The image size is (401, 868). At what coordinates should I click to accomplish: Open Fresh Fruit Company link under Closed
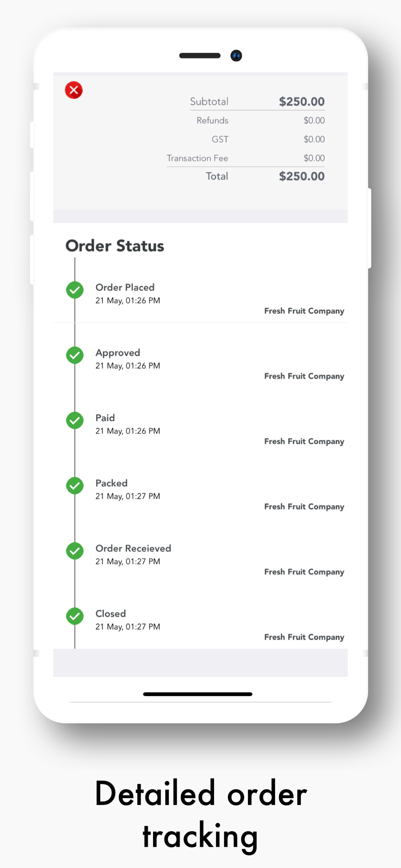point(304,637)
